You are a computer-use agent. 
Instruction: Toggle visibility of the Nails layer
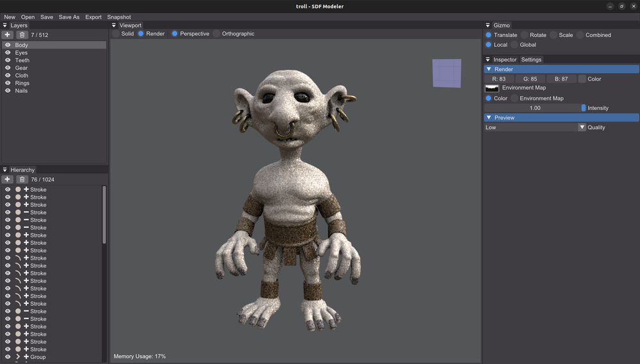click(8, 91)
